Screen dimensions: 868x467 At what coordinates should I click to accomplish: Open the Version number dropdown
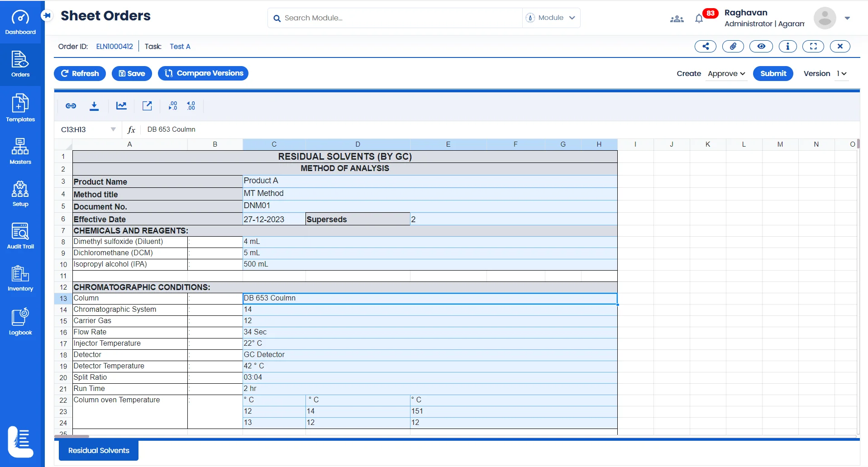click(x=841, y=74)
